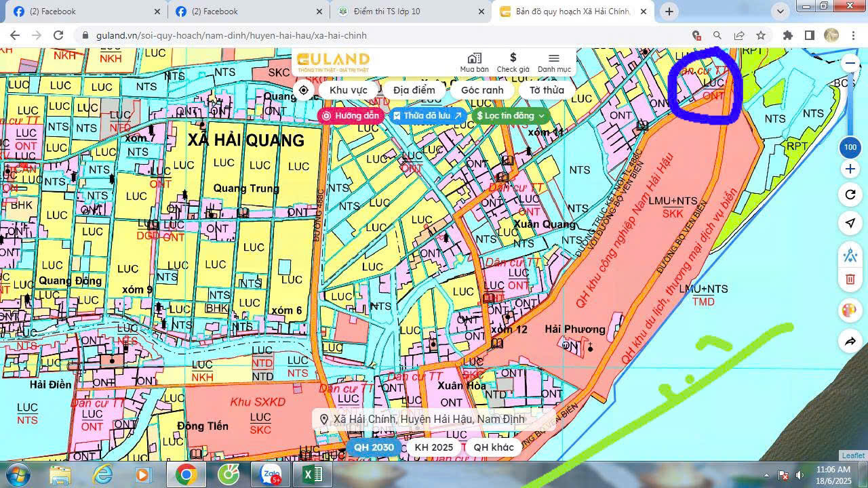Screen dimensions: 868x488
Task: Toggle the Góc ranh boundary corners option
Action: point(482,90)
